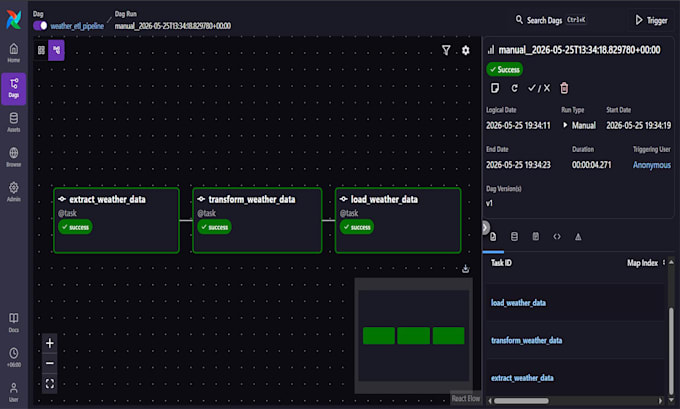Mark Dag run as success or failed

tap(539, 88)
